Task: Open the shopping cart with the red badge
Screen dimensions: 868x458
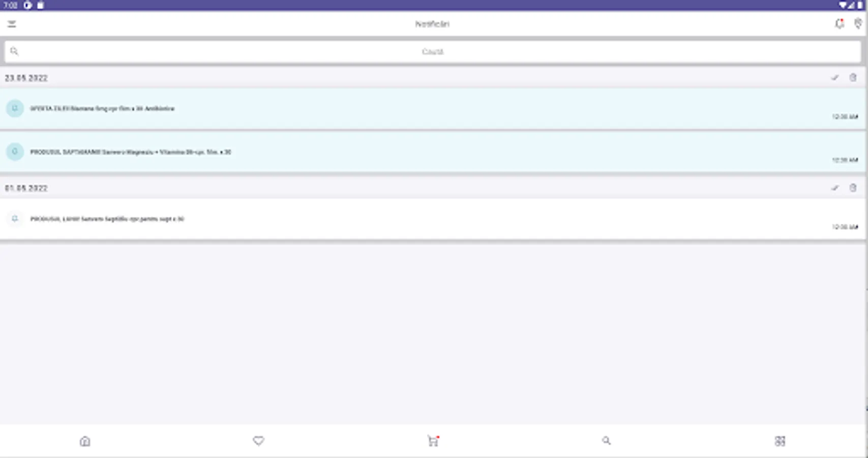Action: tap(433, 441)
